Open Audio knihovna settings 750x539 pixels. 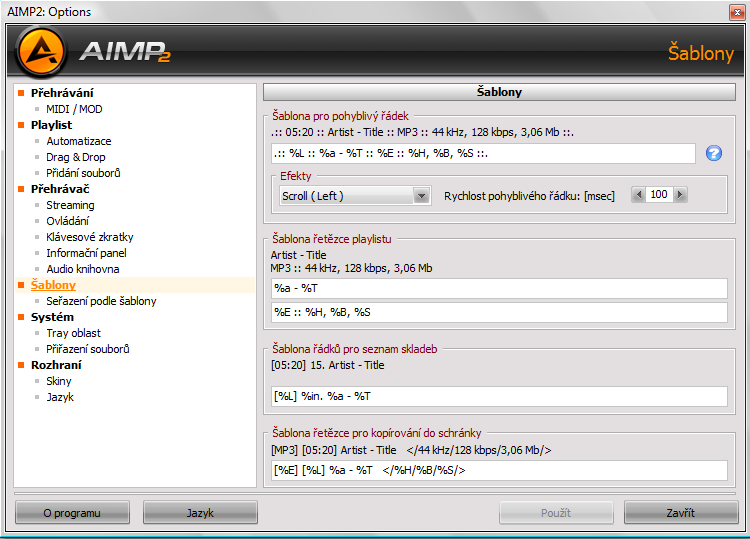tap(83, 269)
